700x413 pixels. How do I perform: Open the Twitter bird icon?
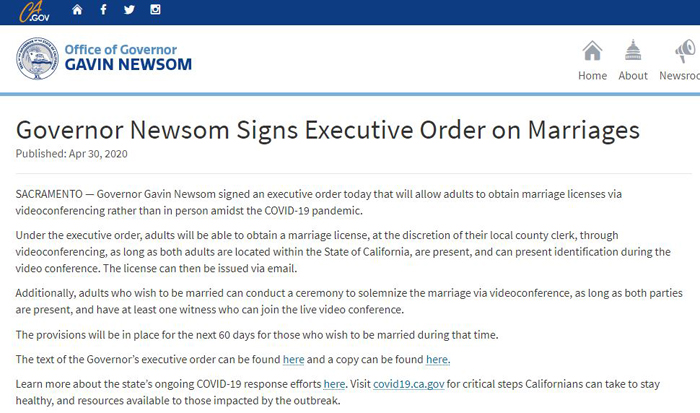tap(129, 9)
